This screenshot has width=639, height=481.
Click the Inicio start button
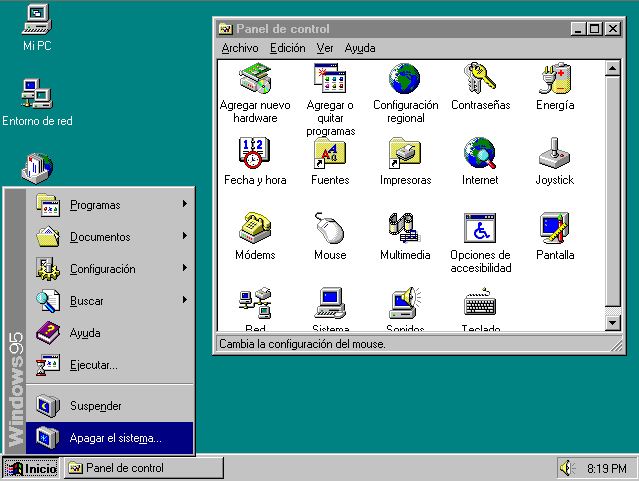coord(31,468)
